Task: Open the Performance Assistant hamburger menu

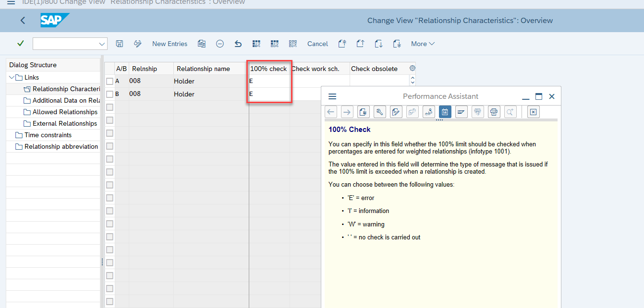Action: [x=332, y=96]
